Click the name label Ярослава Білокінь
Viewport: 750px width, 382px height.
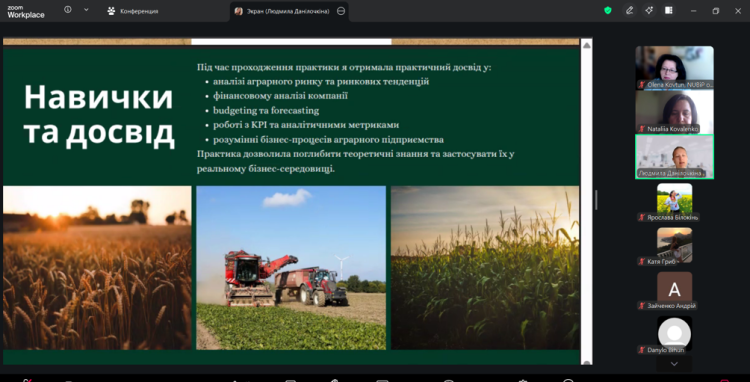coord(673,218)
